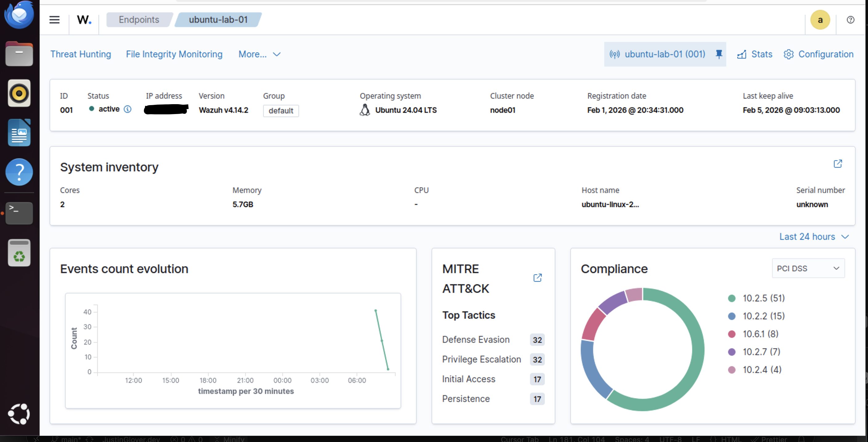Expand the More... dropdown menu
Image resolution: width=868 pixels, height=442 pixels.
[x=260, y=54]
